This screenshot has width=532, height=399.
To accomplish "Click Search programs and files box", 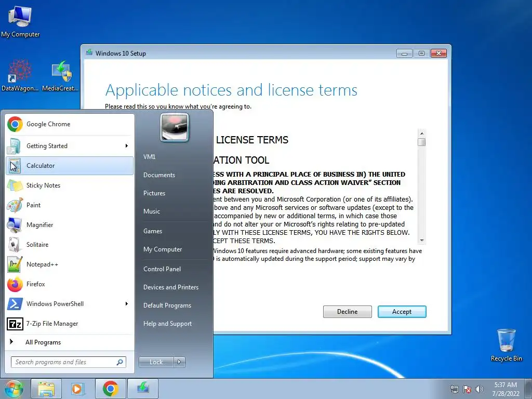I will [68, 362].
